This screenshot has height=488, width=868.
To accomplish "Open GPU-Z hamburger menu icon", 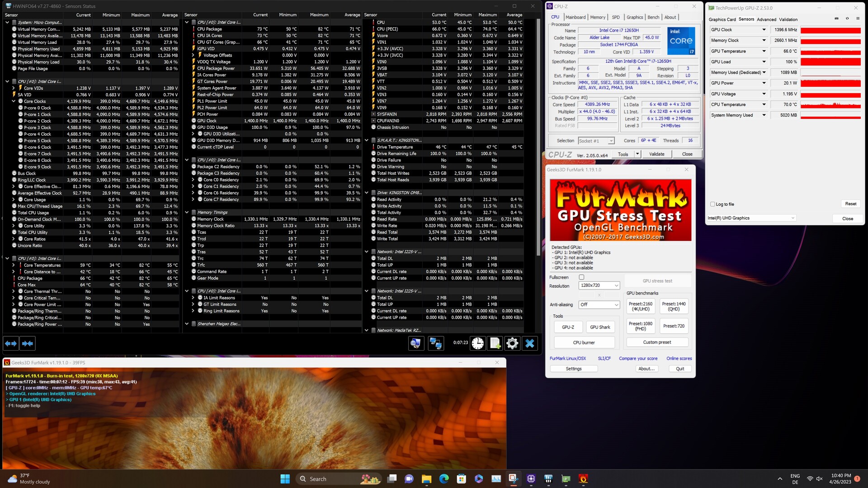I will (858, 19).
